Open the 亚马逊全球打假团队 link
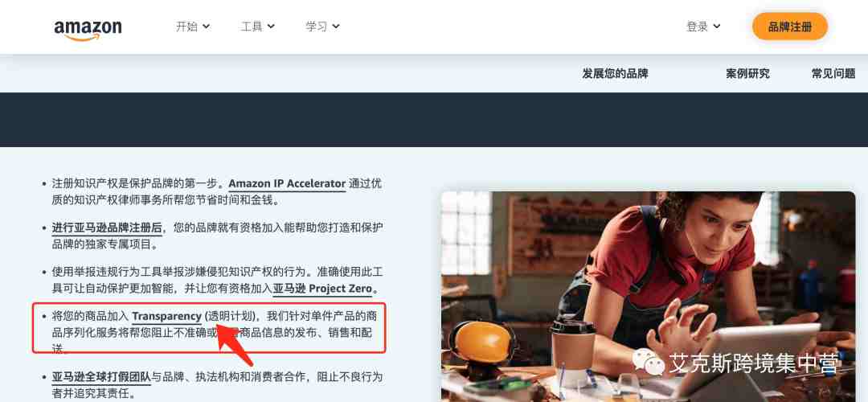 click(101, 378)
